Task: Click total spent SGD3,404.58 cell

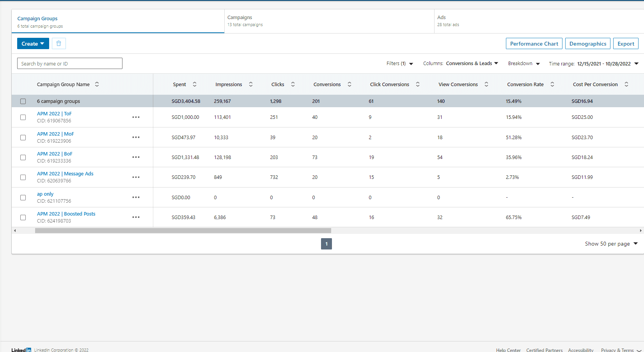Action: 186,101
